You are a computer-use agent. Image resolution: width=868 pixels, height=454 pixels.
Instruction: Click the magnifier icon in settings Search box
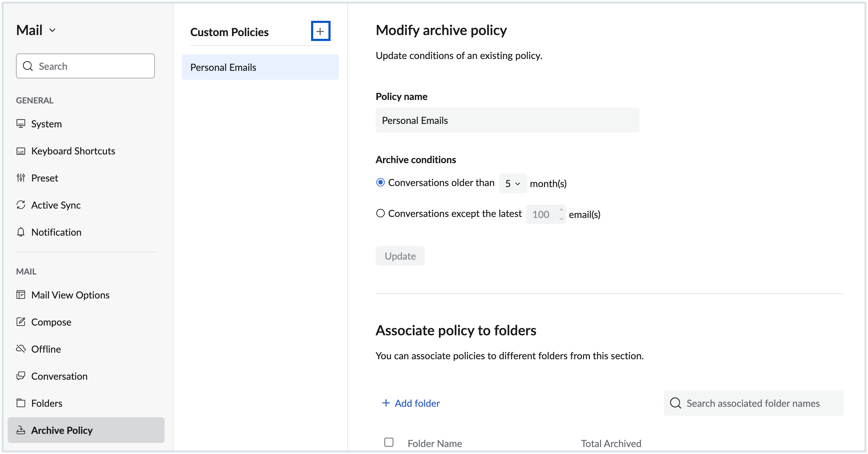click(x=28, y=66)
